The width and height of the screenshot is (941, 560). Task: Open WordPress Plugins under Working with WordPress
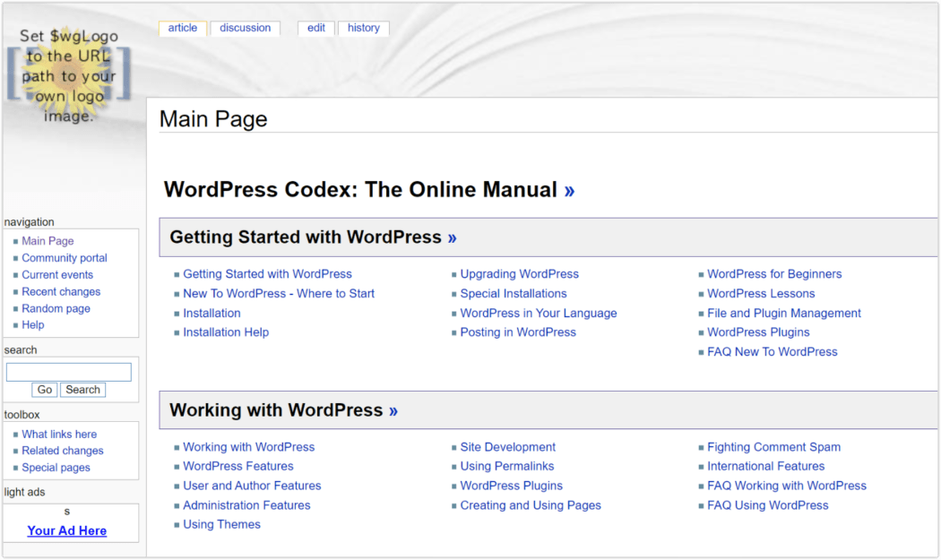coord(512,486)
